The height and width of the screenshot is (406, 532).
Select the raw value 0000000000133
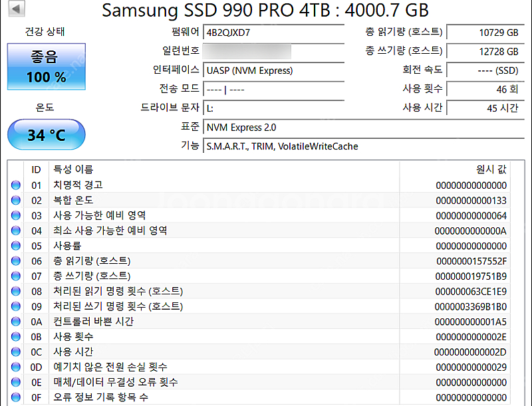[471, 201]
